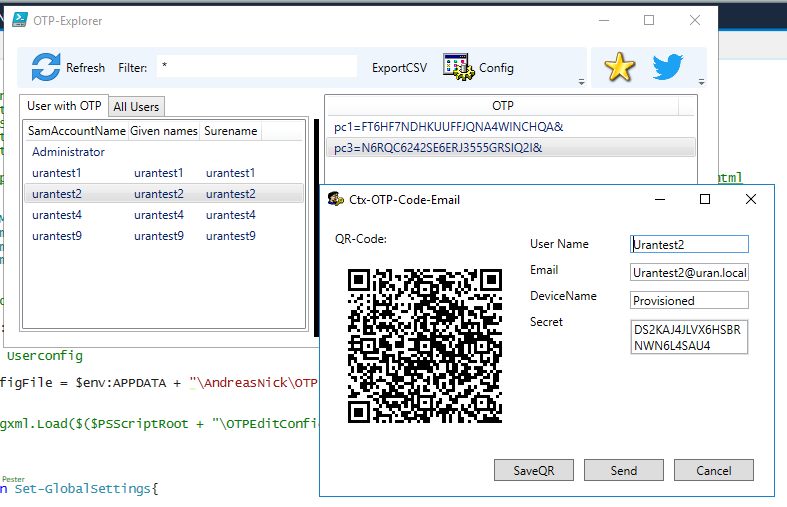Click urantest1 in the Given names column
Viewport: 787px width, 507px height.
pos(159,173)
